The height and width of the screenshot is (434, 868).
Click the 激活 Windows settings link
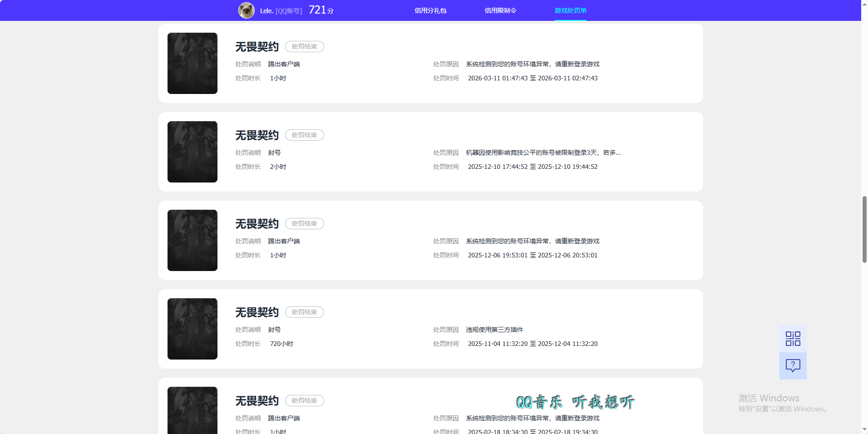(781, 409)
